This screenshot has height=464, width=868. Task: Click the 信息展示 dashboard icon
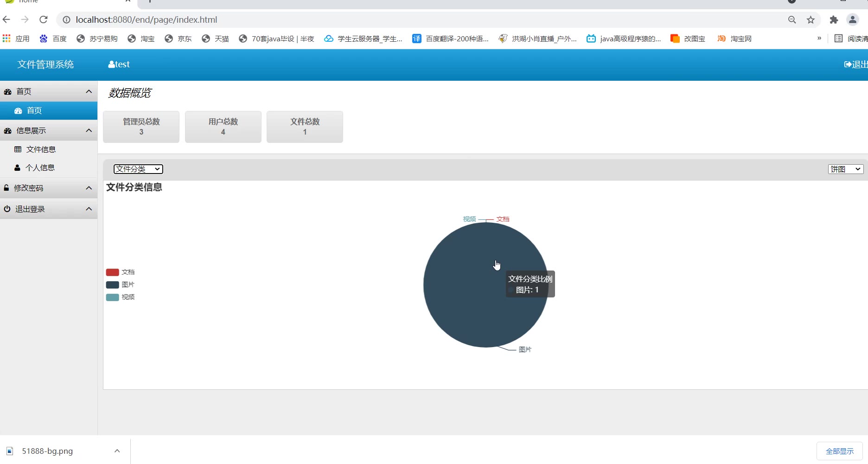coord(7,131)
